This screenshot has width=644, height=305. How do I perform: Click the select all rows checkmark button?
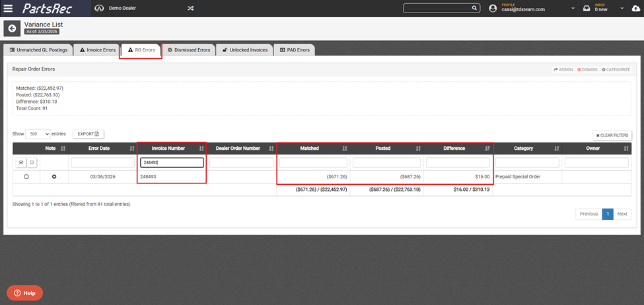(x=21, y=162)
